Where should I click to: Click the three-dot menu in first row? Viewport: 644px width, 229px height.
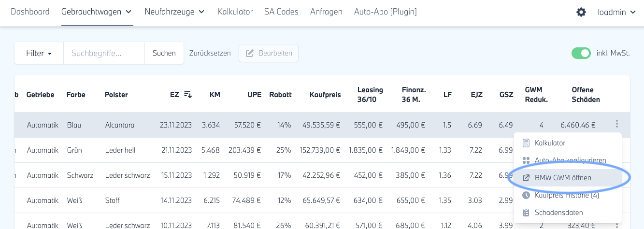coord(617,124)
